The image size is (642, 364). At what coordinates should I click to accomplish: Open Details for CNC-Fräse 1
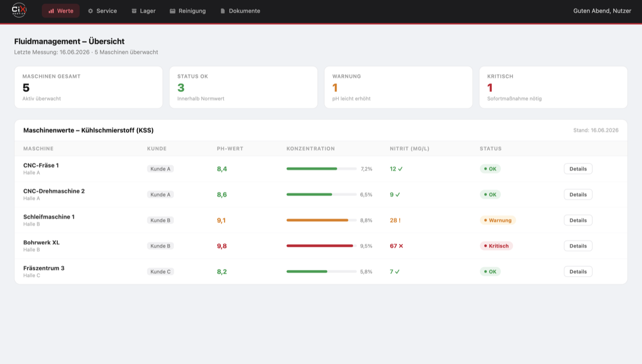[578, 169]
